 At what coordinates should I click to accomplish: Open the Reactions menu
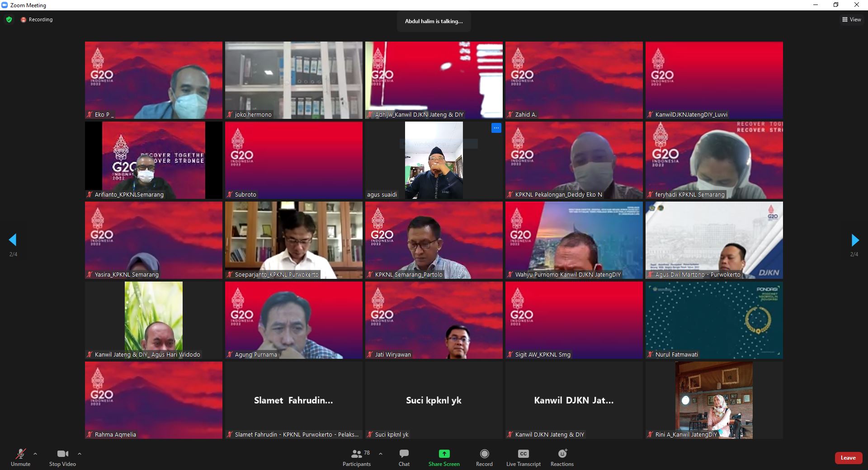click(x=562, y=454)
